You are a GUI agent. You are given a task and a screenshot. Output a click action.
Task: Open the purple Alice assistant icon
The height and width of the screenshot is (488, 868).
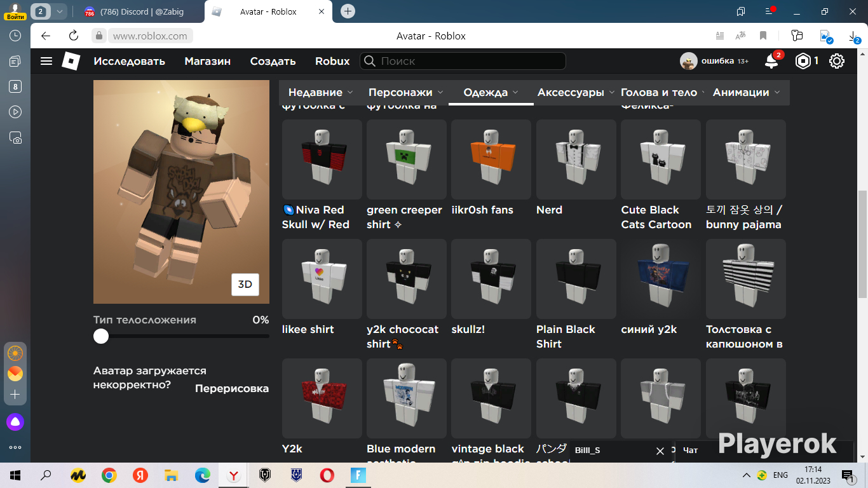[15, 421]
